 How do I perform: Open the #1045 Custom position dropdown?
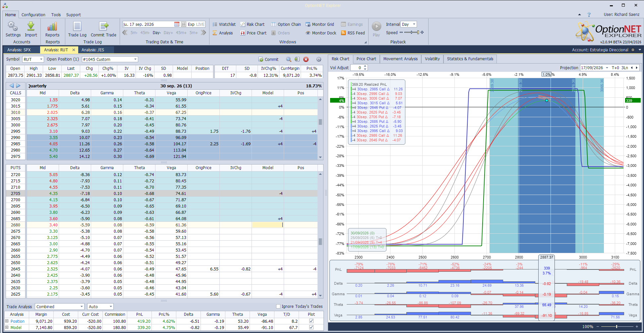pos(135,59)
